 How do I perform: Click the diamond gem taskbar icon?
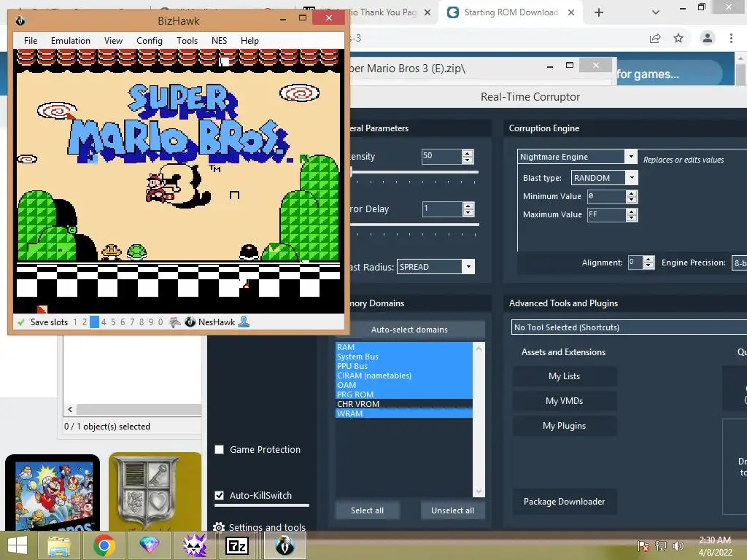coord(149,545)
